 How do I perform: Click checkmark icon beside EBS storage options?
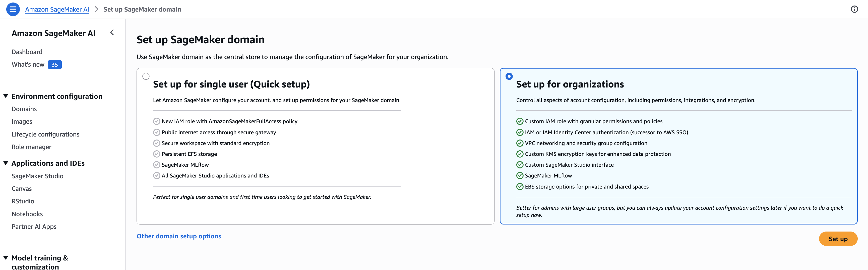520,187
